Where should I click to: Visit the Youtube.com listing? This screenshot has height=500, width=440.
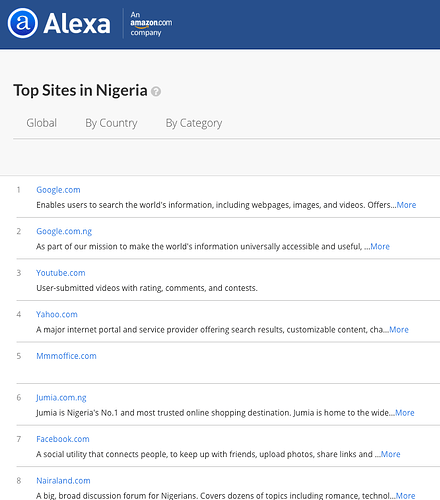click(x=61, y=273)
